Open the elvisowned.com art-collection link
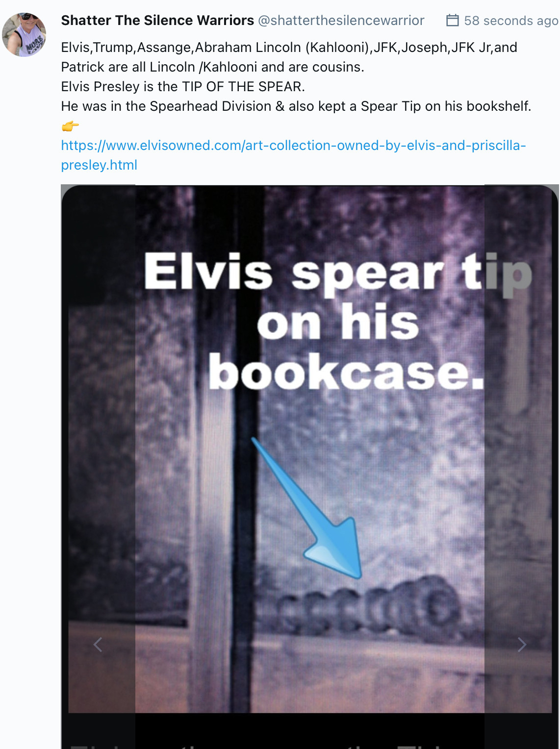 click(293, 155)
